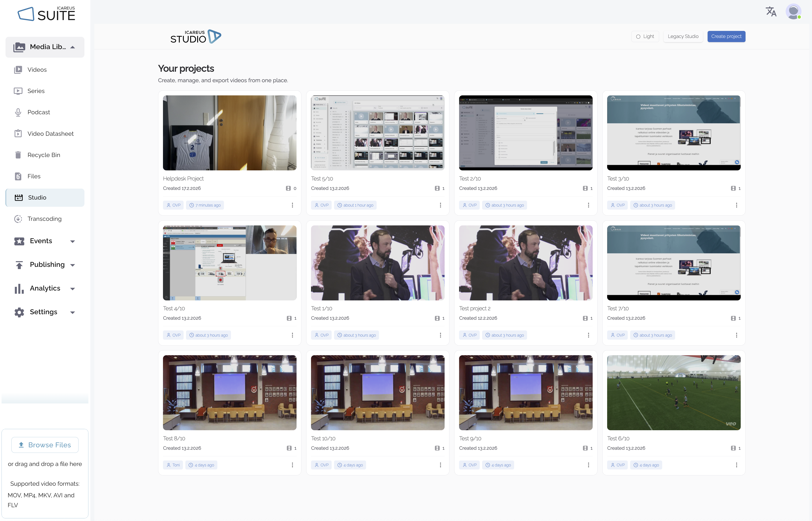Click the Icareus Studio logo
Viewport: 812px width, 521px height.
(196, 37)
